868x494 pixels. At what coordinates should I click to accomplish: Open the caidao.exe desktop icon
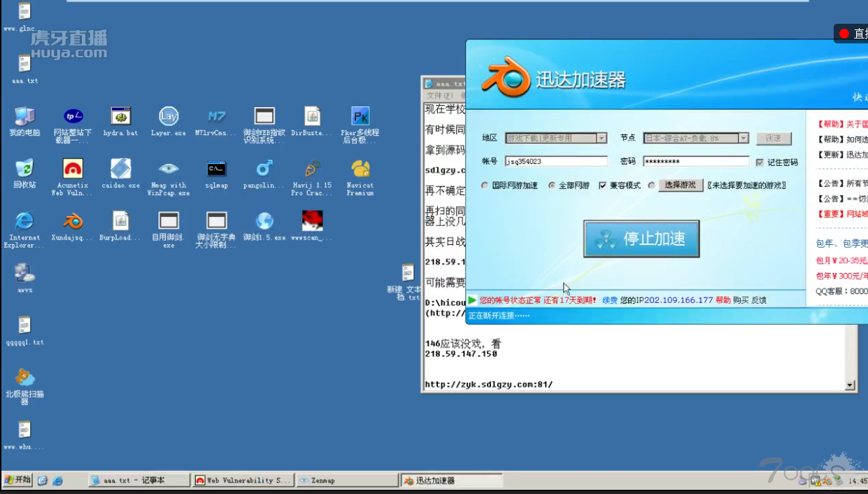[x=121, y=169]
